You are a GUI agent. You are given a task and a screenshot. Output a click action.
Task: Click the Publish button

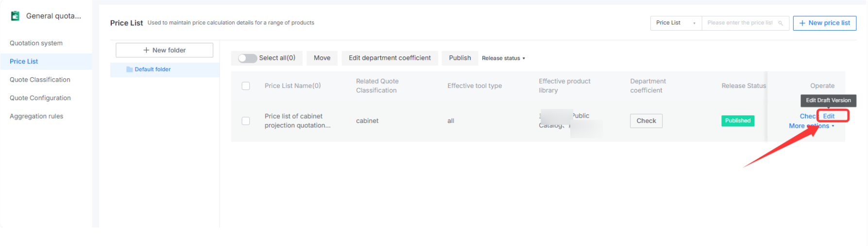pos(460,58)
